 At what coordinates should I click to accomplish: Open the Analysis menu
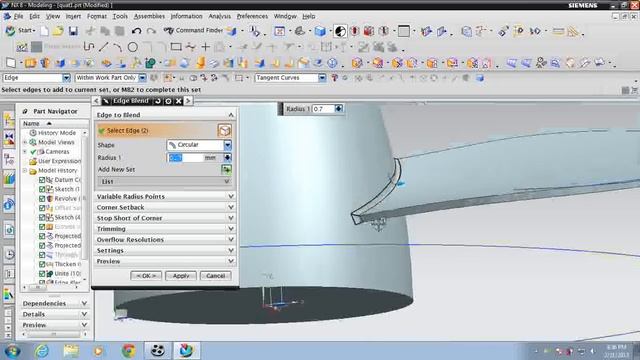point(220,16)
